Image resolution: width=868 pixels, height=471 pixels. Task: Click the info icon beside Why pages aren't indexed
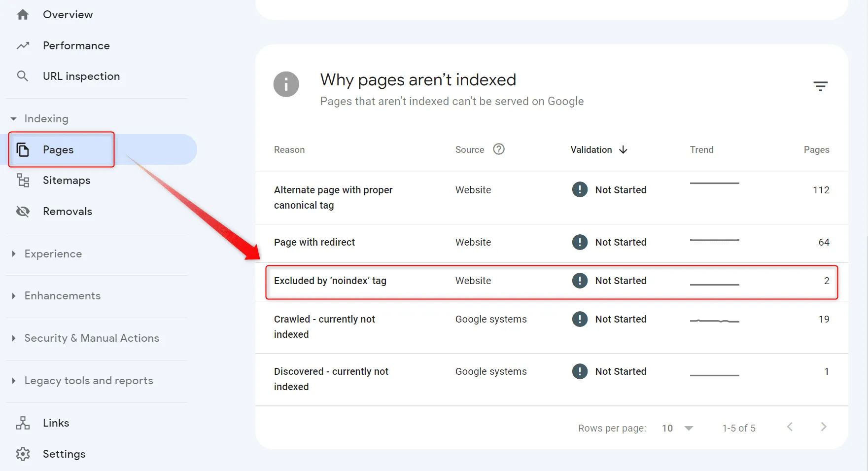pyautogui.click(x=286, y=84)
